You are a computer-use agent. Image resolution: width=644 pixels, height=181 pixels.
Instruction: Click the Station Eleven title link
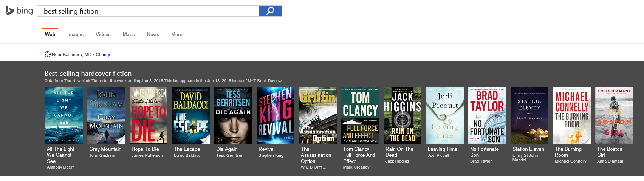coord(528,149)
